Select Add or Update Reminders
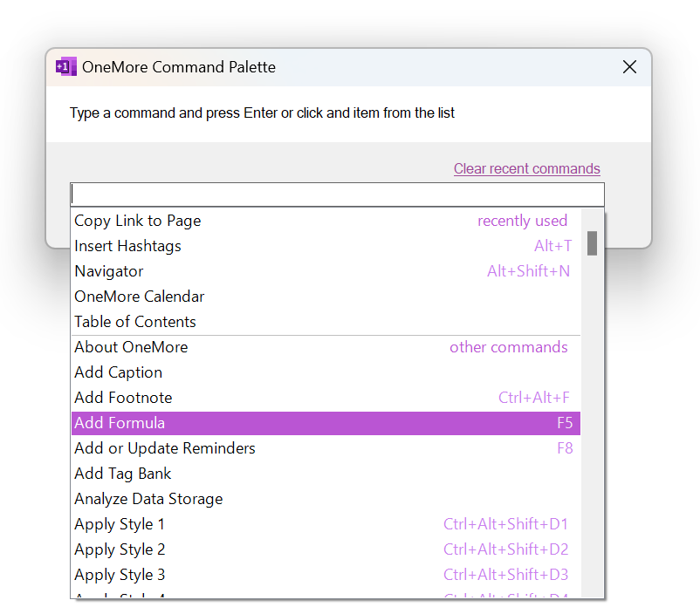This screenshot has height=614, width=700. tap(165, 448)
